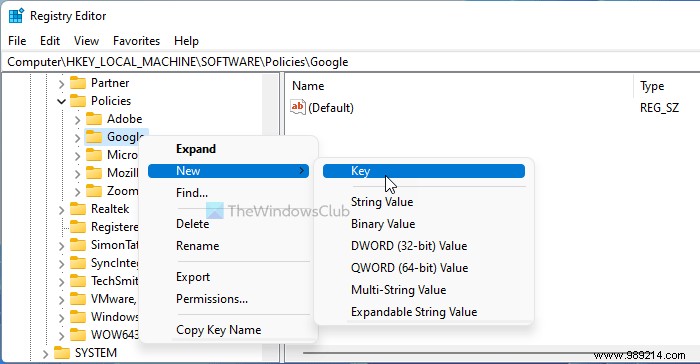This screenshot has height=364, width=700.
Task: Create a new Binary Value
Action: tap(424, 224)
